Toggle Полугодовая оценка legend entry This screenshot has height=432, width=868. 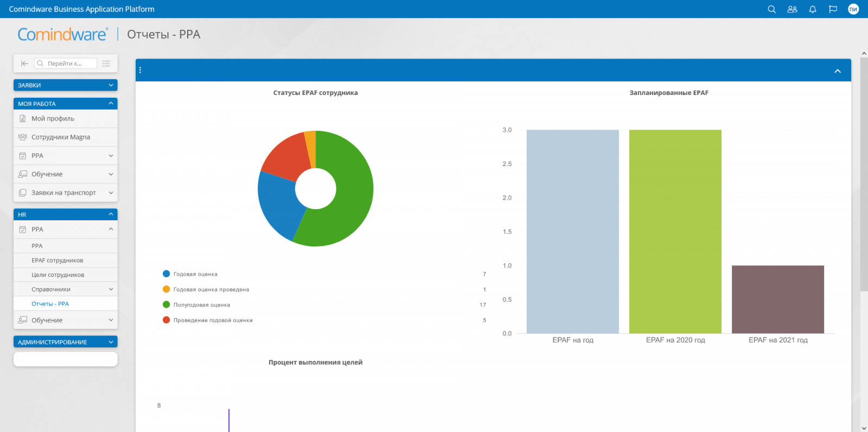point(201,305)
